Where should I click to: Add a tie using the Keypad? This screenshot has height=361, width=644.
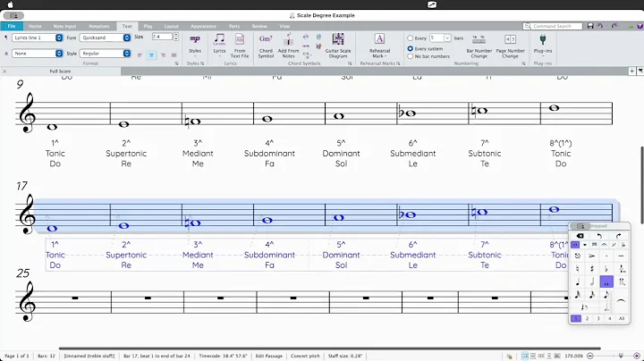(x=621, y=301)
